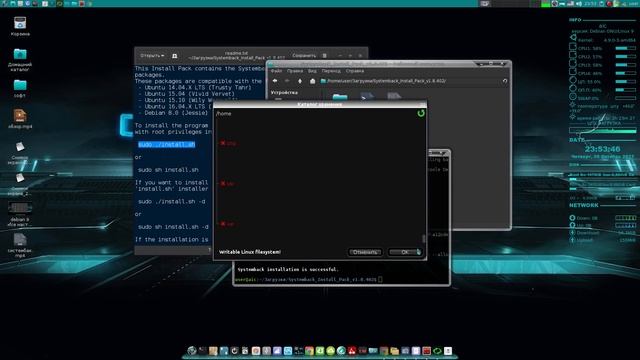Open the софт desktop folder
Image resolution: width=640 pixels, height=360 pixels.
pyautogui.click(x=20, y=88)
